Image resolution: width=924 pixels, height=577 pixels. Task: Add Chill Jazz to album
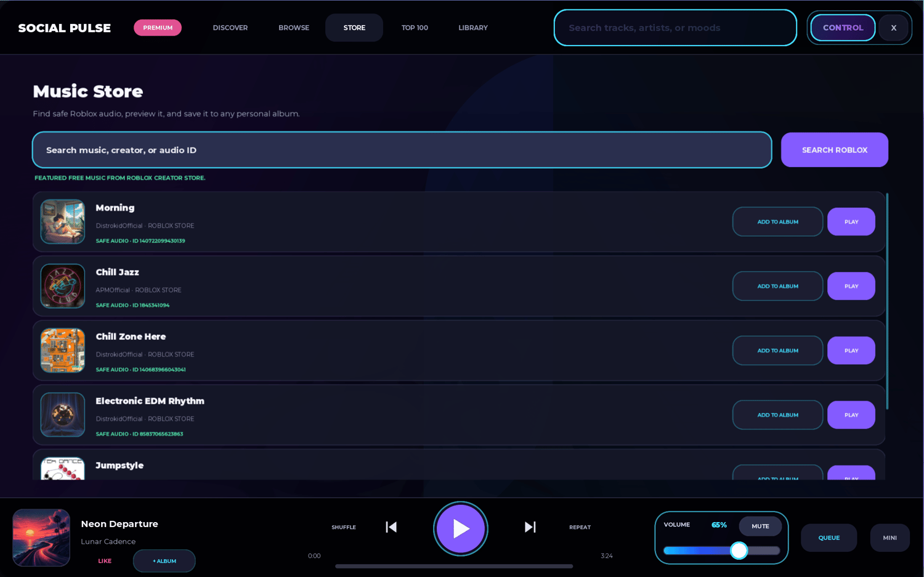[777, 286]
